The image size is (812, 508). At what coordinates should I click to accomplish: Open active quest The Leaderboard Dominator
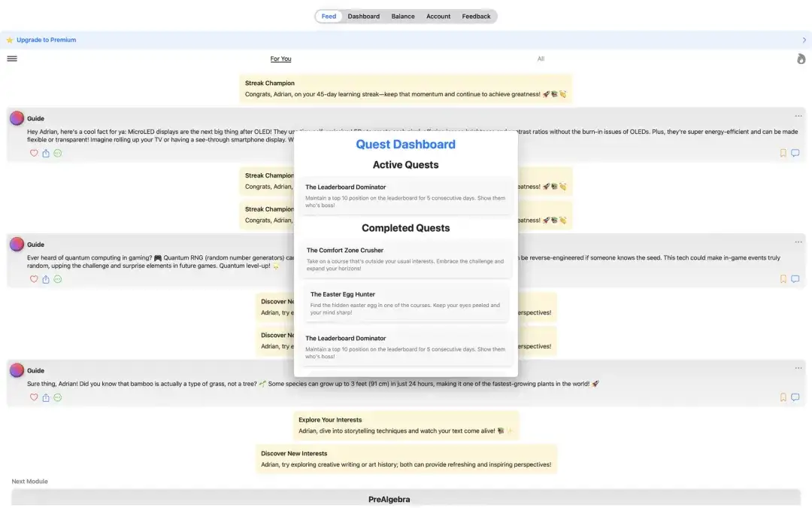pos(406,196)
